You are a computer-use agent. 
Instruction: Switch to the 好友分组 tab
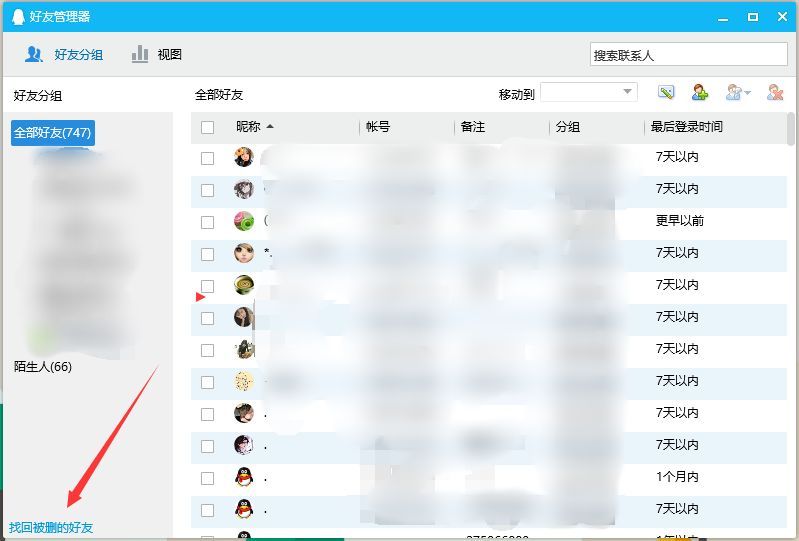[64, 55]
